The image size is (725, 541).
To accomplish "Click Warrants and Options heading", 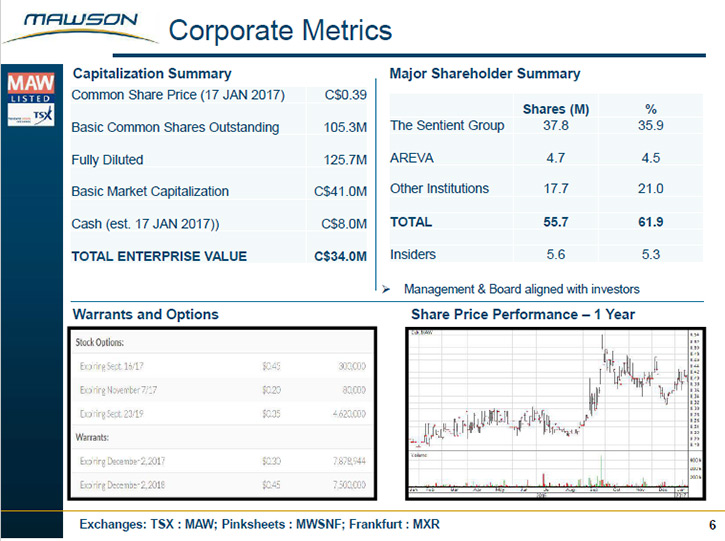I will (x=146, y=314).
